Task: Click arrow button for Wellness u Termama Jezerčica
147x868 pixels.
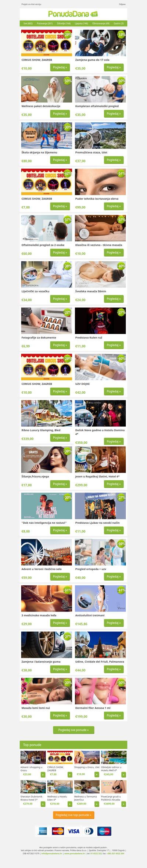Action: click(x=97, y=804)
